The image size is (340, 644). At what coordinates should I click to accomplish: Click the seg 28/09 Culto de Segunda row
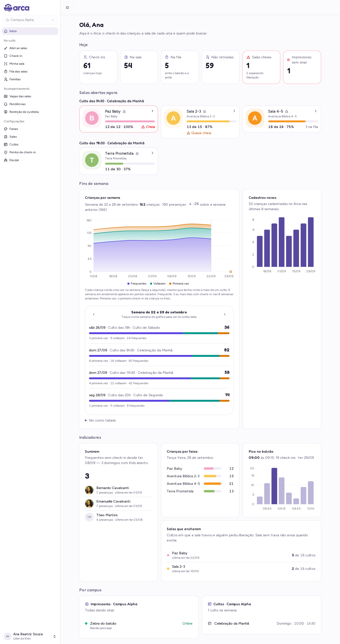(159, 400)
